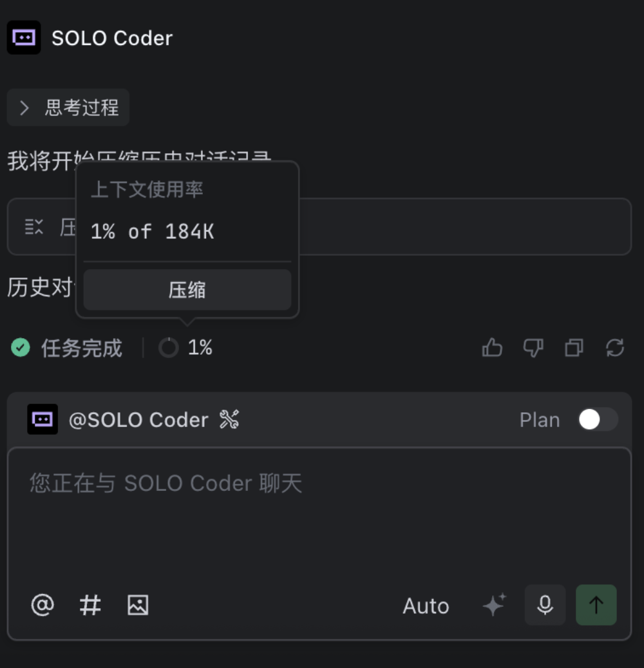The width and height of the screenshot is (644, 668).
Task: Click the green 任务完成 checkmark
Action: (20, 348)
